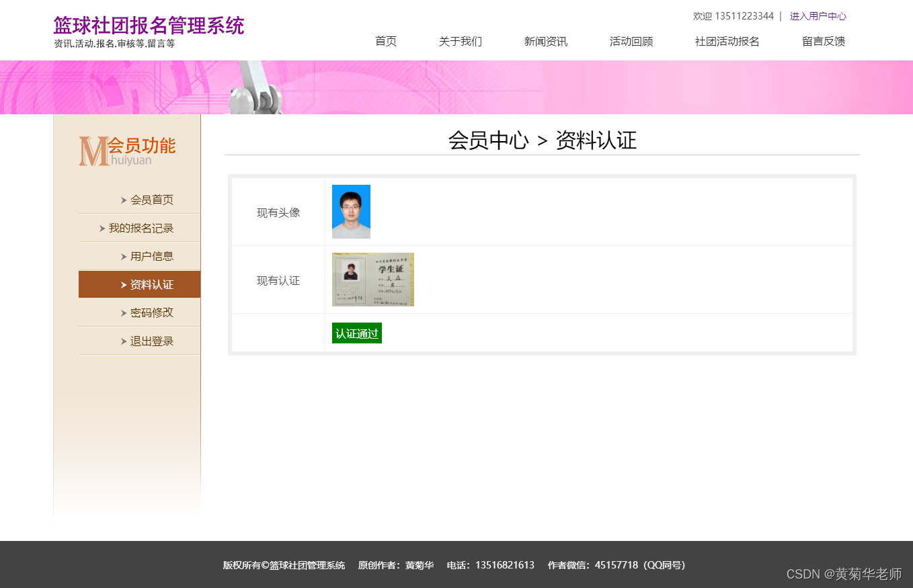Open the 首页 navigation item

coord(386,42)
